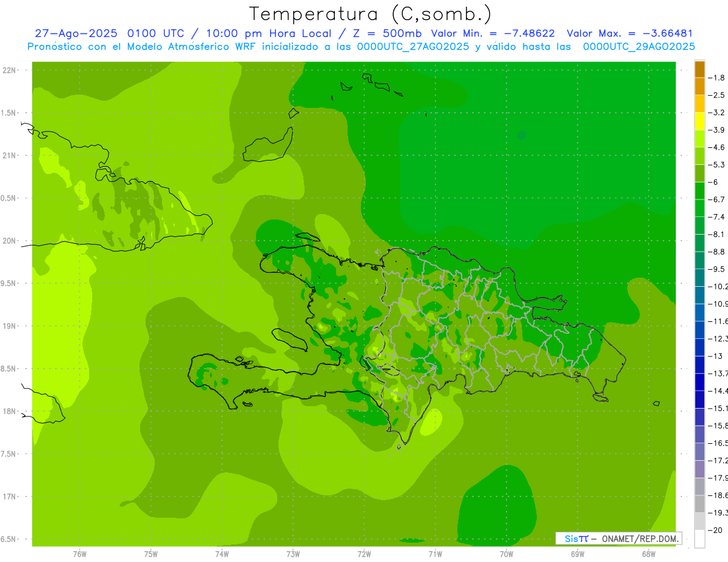The image size is (728, 562).
Task: Click the '-1.8' colorbar value
Action: (x=717, y=78)
